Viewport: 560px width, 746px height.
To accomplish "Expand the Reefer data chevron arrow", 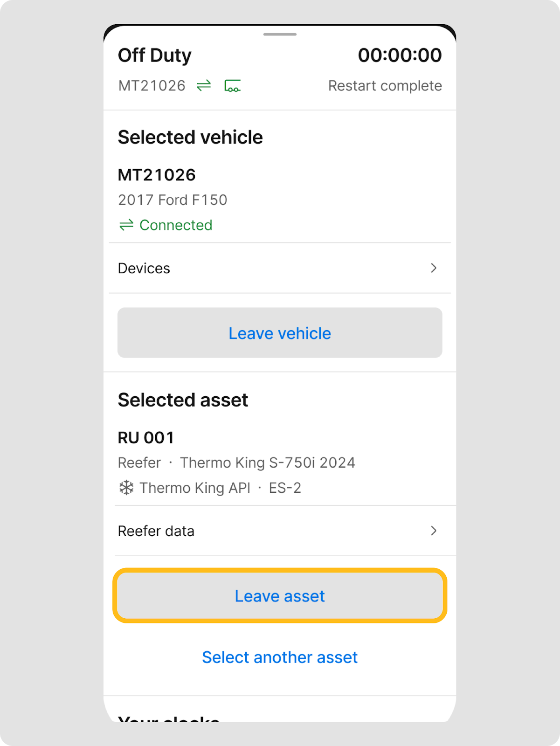I will pos(434,531).
